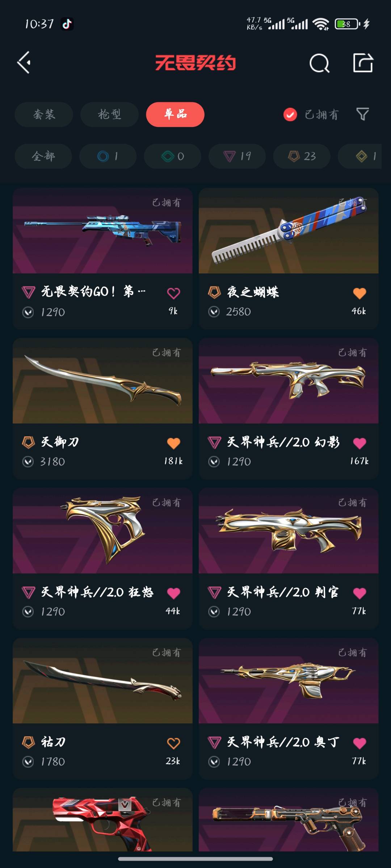Switch to 枪型 tab

(109, 114)
